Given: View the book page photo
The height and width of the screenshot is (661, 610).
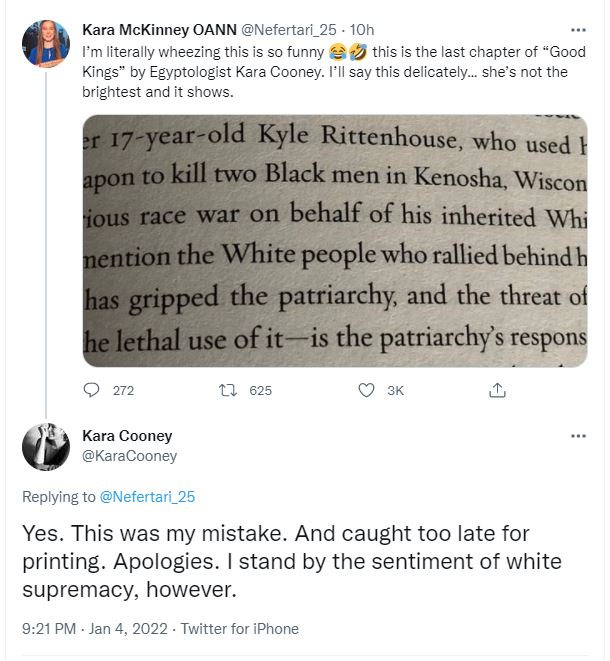Looking at the screenshot, I should [x=335, y=241].
